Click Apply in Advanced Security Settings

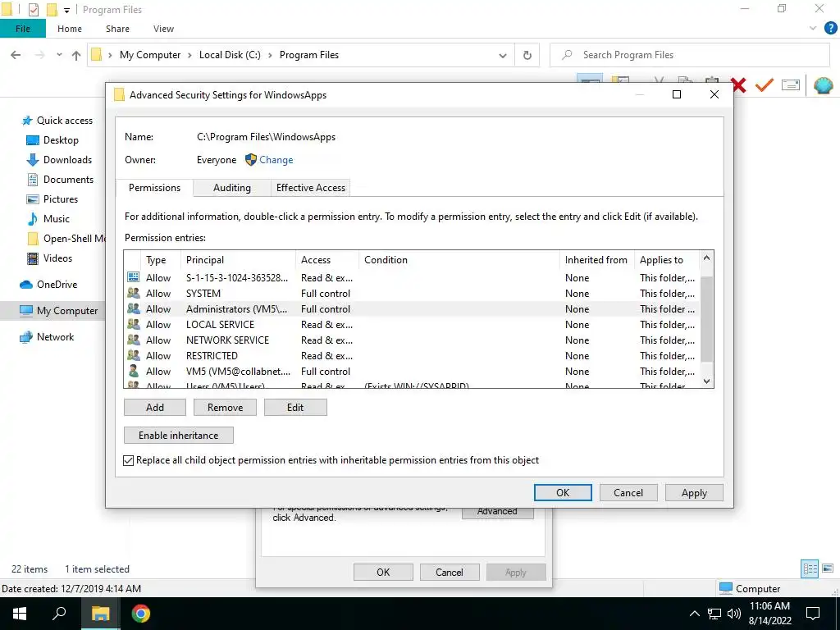click(x=694, y=493)
